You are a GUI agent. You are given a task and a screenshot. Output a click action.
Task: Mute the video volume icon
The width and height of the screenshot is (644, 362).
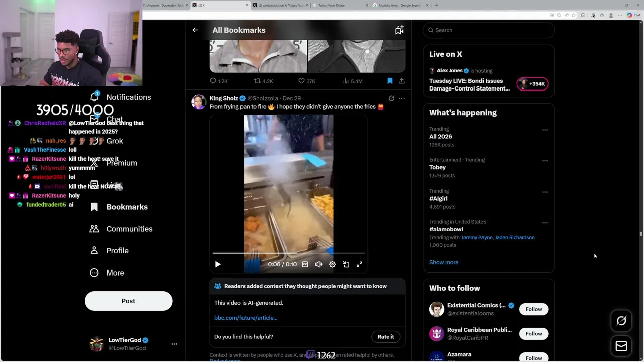[x=318, y=264]
